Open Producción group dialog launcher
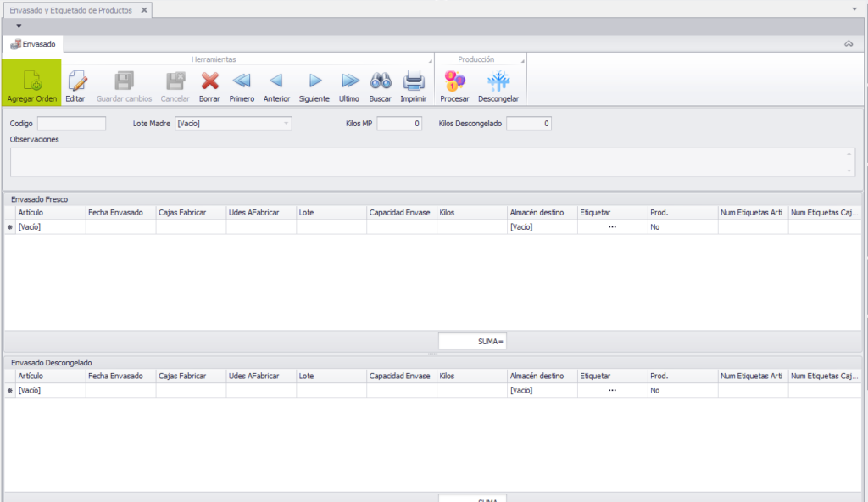 point(522,61)
